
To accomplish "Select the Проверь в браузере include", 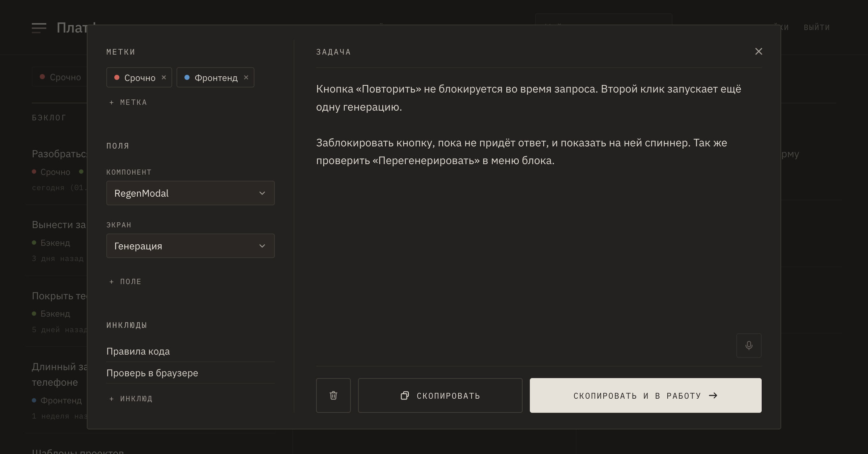I will pyautogui.click(x=191, y=373).
